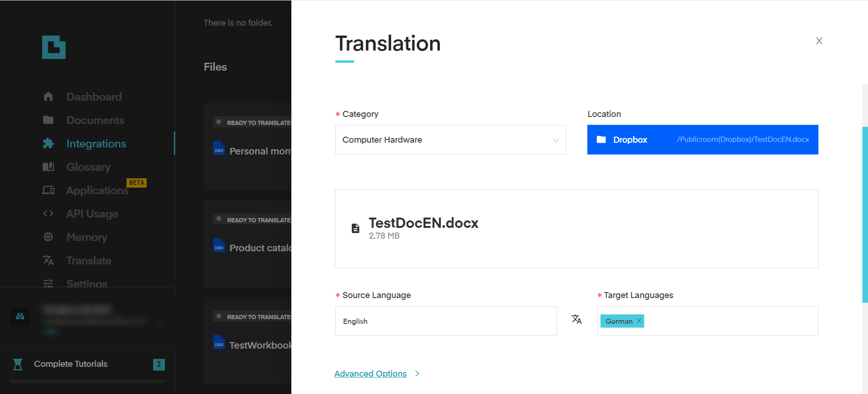The image size is (868, 394).
Task: Go to Translate menu item
Action: [x=89, y=261]
